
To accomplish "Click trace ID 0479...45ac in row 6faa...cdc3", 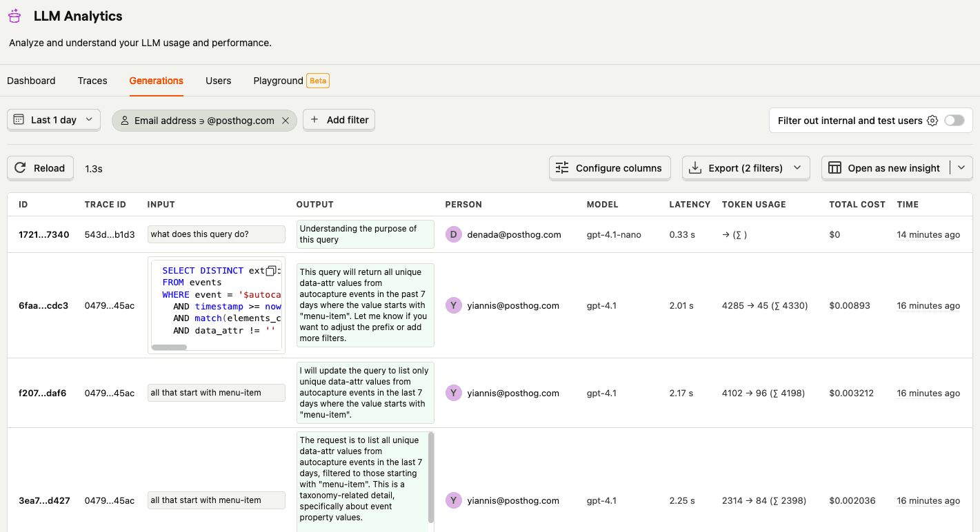I will coord(110,305).
